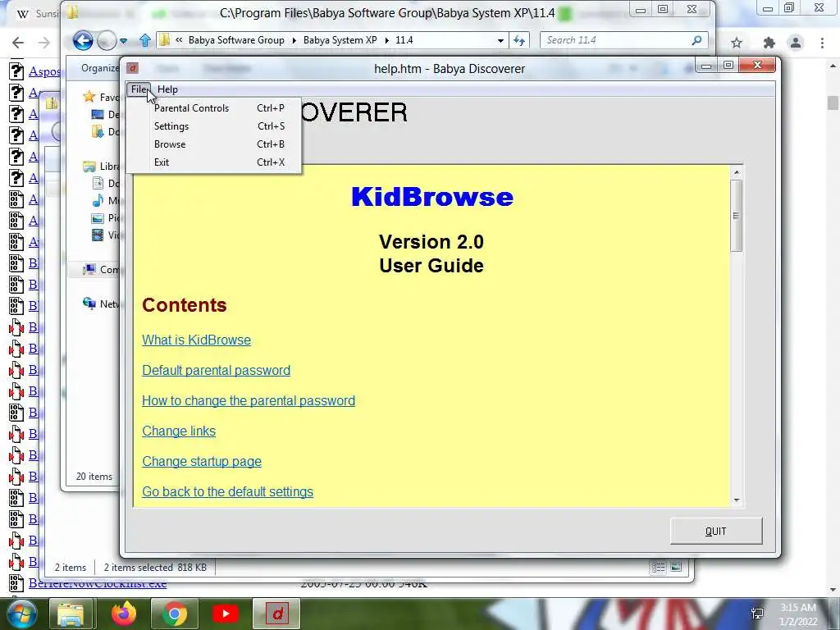Open the File menu in Babya Discoverer
The image size is (840, 630).
click(x=139, y=89)
